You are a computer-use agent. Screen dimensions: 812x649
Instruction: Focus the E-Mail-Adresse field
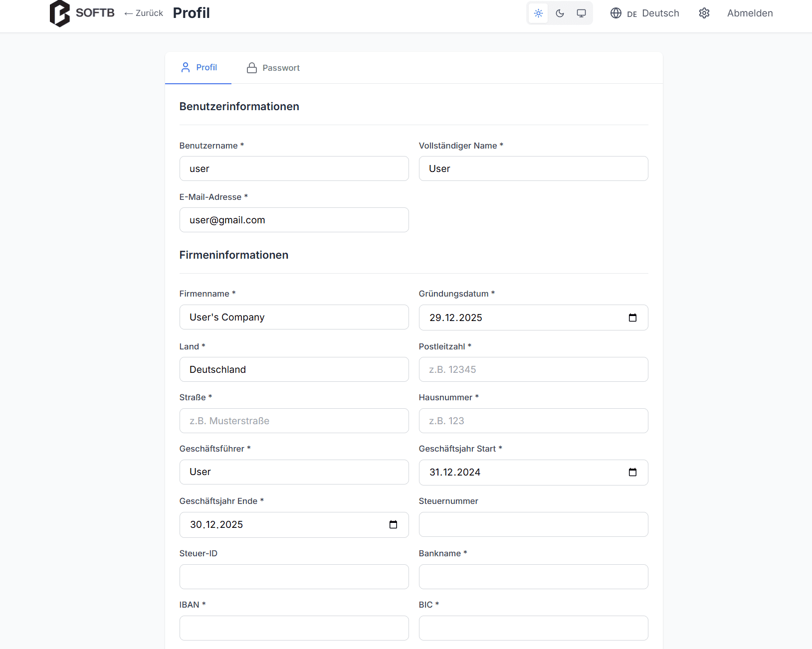294,220
